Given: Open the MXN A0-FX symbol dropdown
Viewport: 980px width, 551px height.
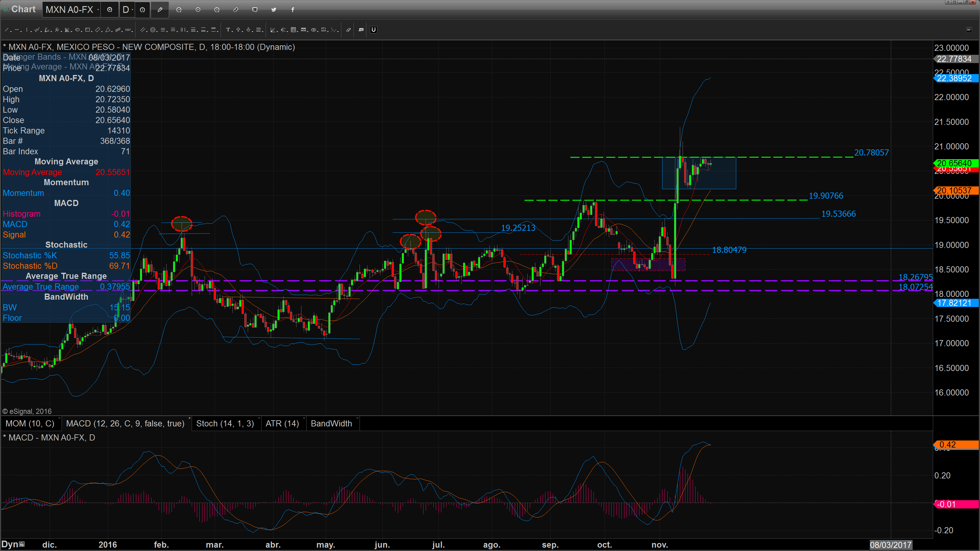Looking at the screenshot, I should tap(98, 9).
